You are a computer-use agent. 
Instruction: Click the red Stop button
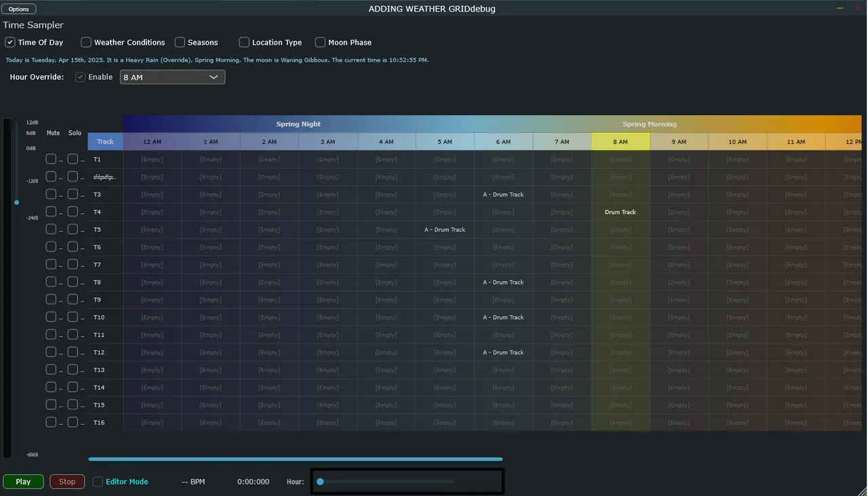pyautogui.click(x=67, y=482)
